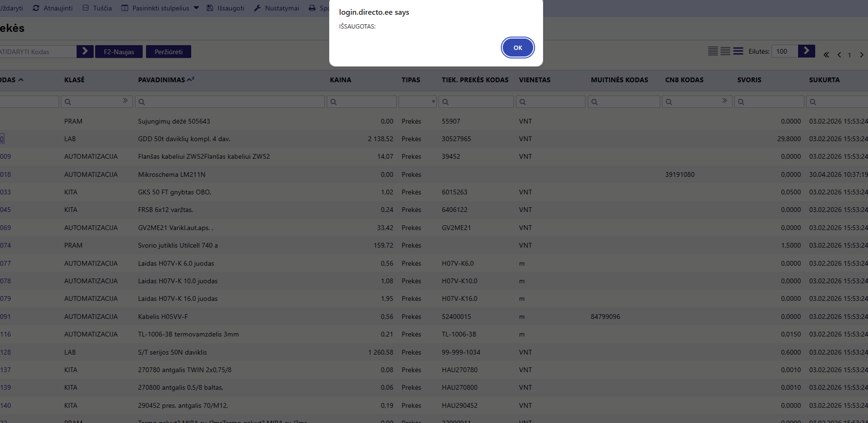Sort by TIPAS column header
The image size is (868, 423).
click(x=411, y=80)
